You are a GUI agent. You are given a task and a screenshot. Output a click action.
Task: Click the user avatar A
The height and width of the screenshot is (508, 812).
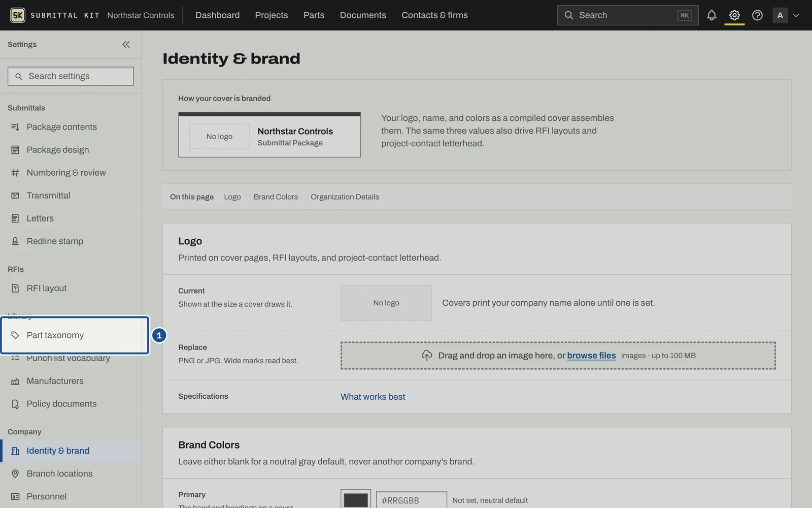(x=780, y=15)
